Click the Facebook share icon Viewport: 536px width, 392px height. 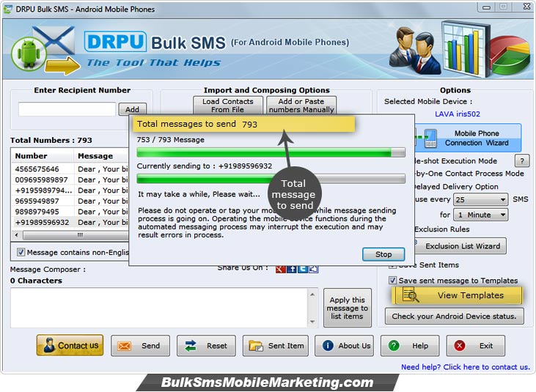coord(292,269)
